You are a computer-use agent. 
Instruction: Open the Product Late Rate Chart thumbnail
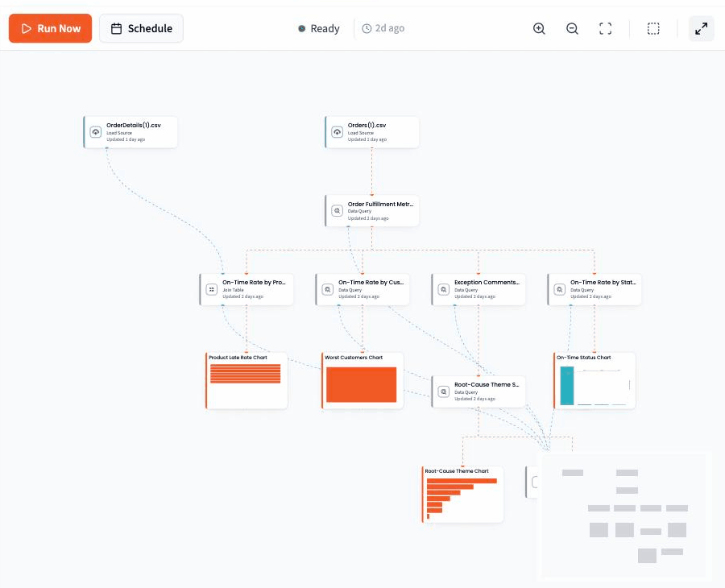click(246, 380)
